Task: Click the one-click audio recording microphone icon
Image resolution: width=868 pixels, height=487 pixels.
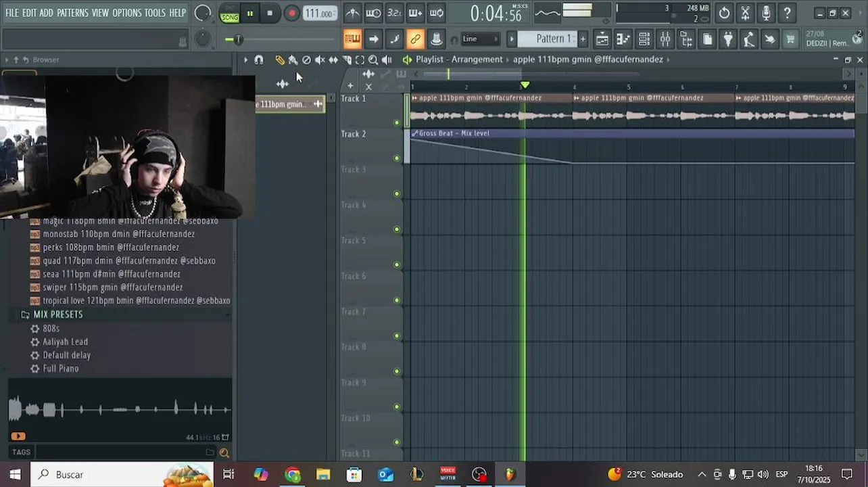Action: [766, 13]
